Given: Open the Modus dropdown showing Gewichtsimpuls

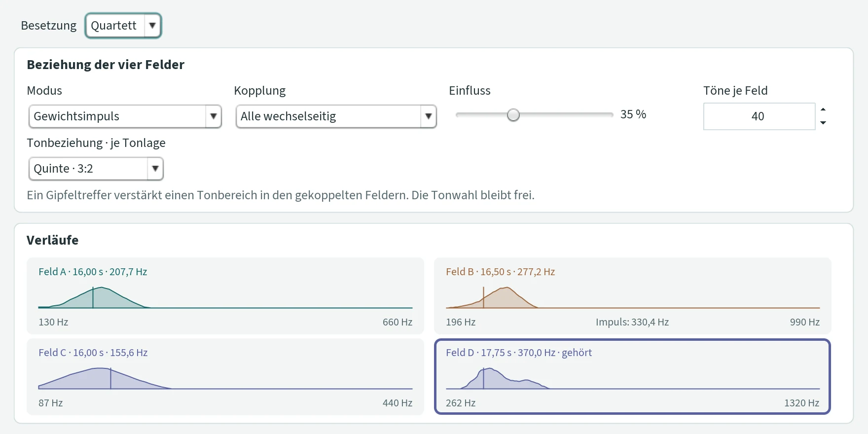Looking at the screenshot, I should click(125, 116).
